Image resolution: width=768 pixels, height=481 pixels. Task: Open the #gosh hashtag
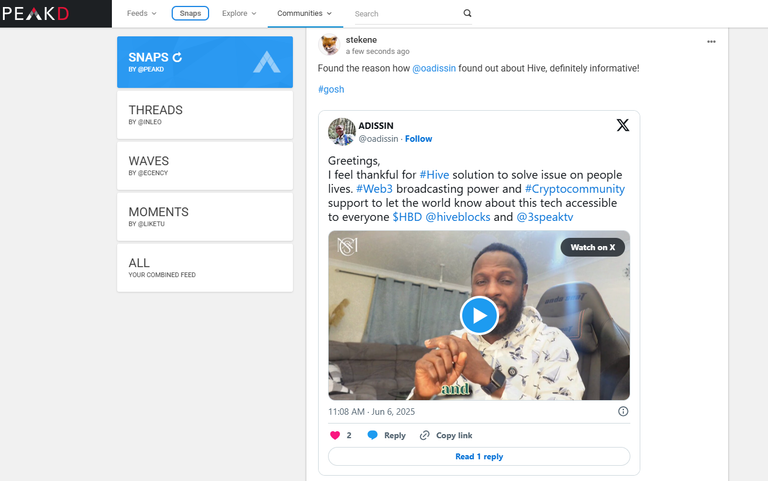pyautogui.click(x=331, y=89)
